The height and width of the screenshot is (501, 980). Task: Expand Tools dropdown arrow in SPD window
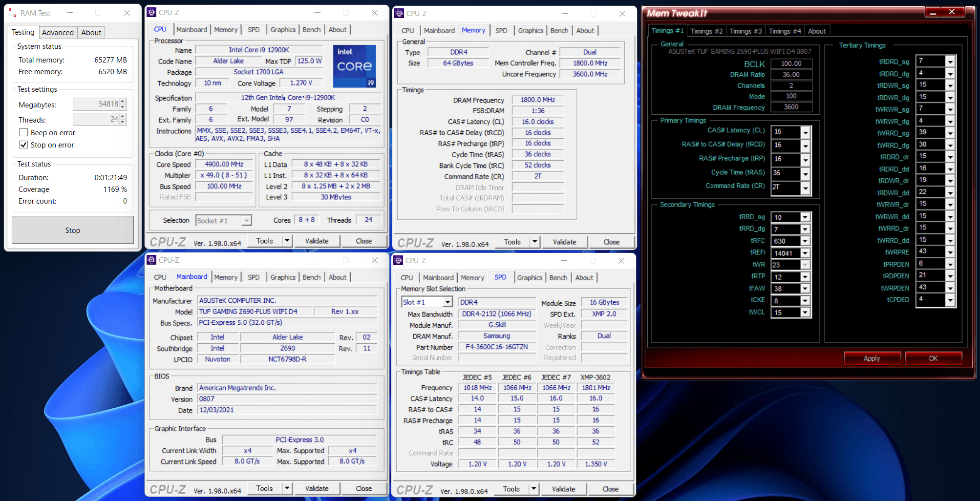[x=534, y=489]
